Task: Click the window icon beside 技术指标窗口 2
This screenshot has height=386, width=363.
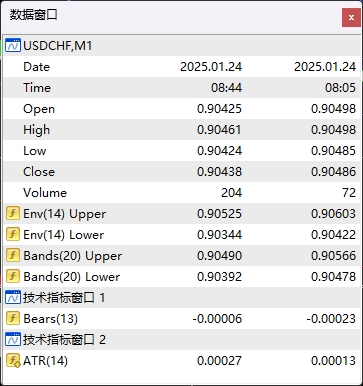Action: click(13, 339)
